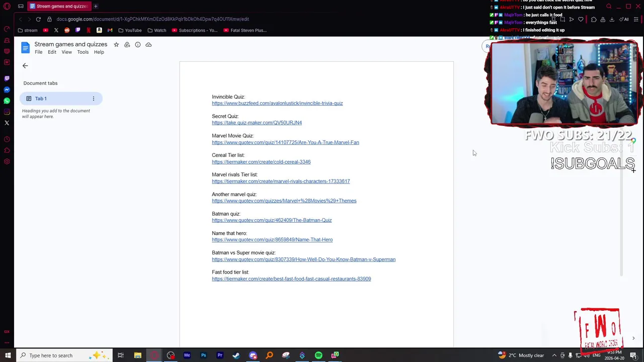Go back in browser history
Screen dimensions: 644x362
[x=20, y=19]
